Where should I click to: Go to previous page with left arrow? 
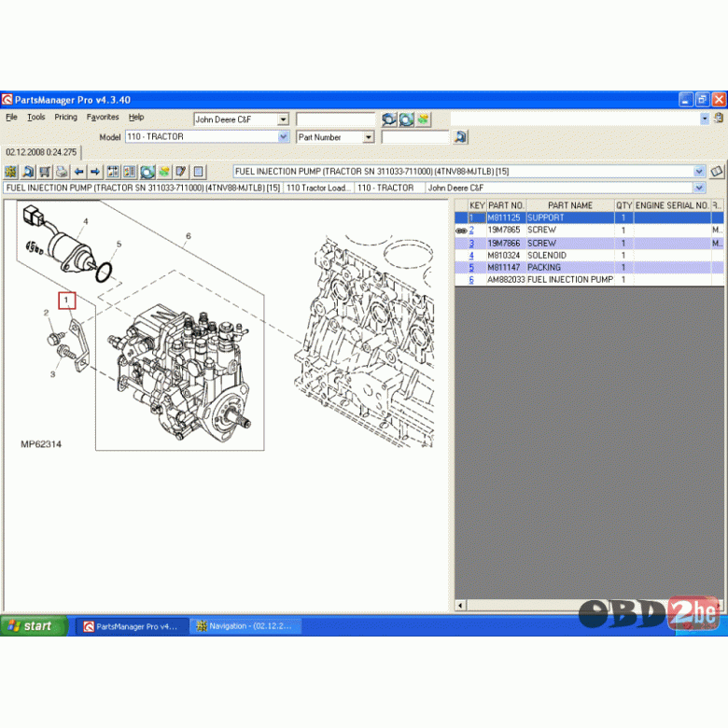[78, 172]
